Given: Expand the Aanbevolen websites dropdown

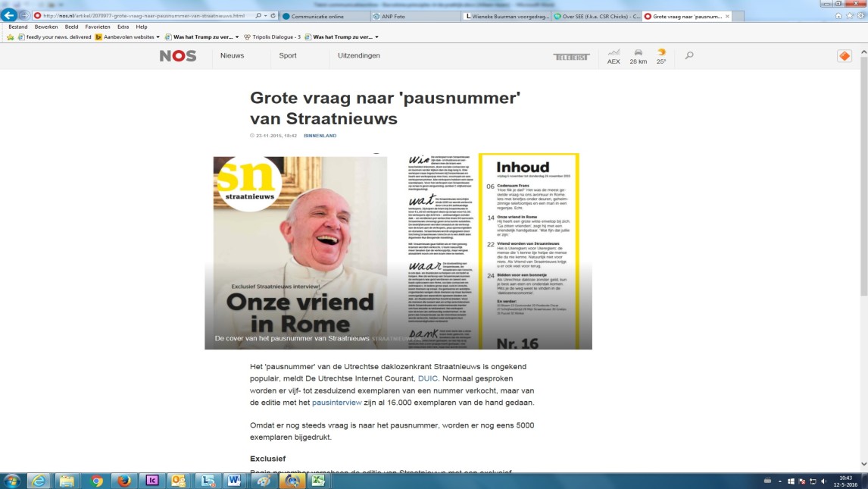Looking at the screenshot, I should (158, 37).
